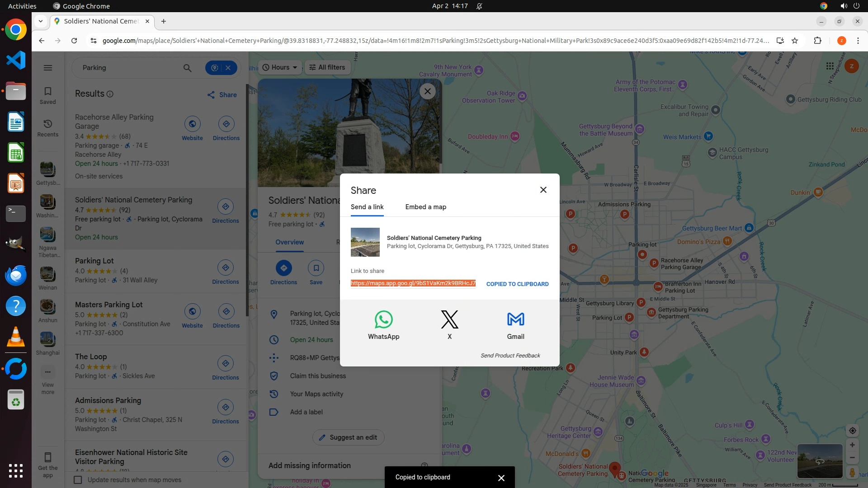Click the search magnifier icon

(x=187, y=68)
